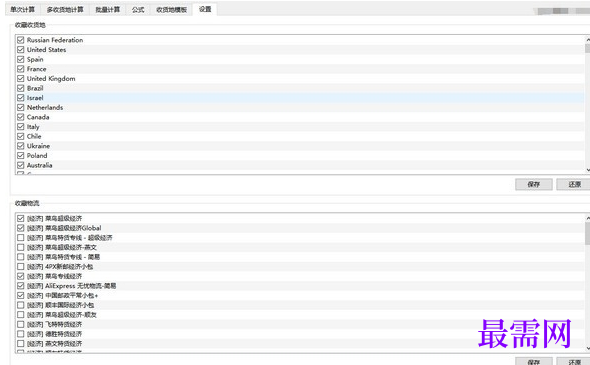590x365 pixels.
Task: Click 保存 under the destinations list
Action: coord(534,184)
